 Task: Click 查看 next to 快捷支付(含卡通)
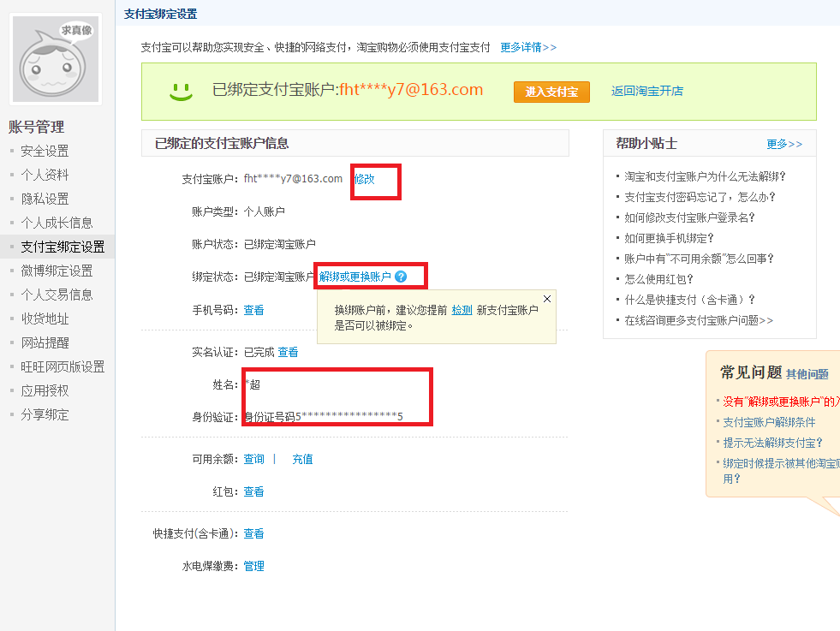click(254, 533)
